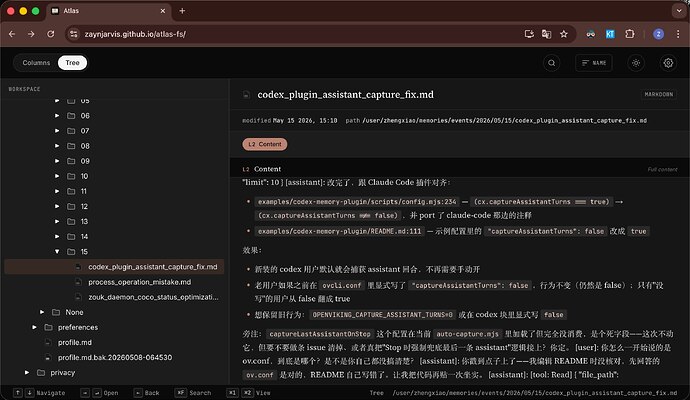690x400 pixels.
Task: Click the site information icon in address bar
Action: 73,34
